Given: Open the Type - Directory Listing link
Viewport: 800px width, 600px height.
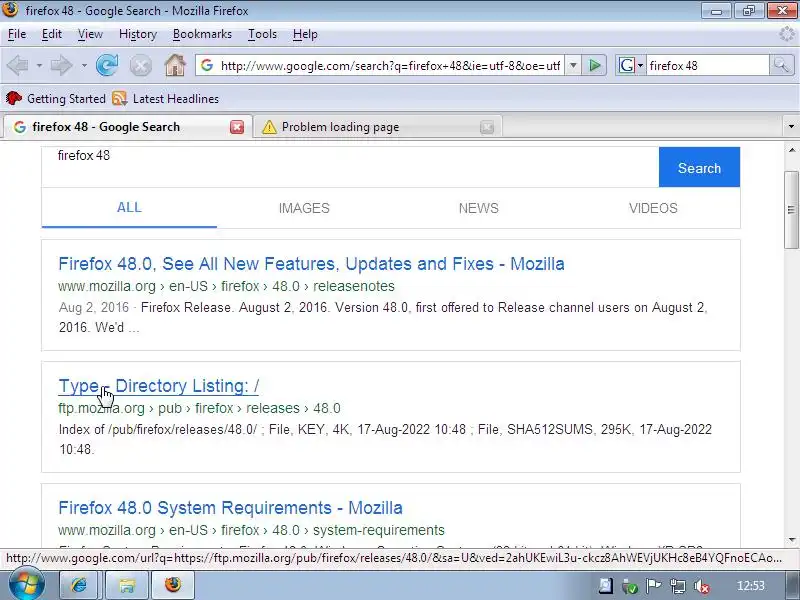Looking at the screenshot, I should 159,386.
